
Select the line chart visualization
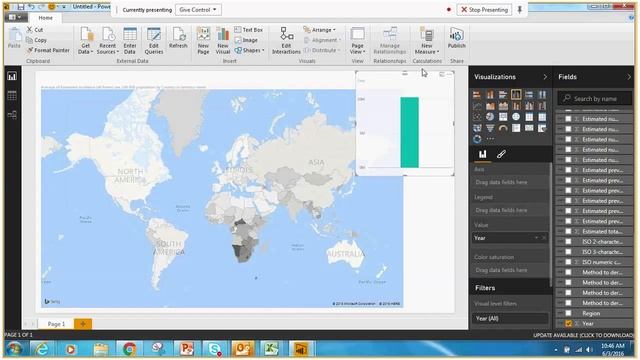(477, 106)
